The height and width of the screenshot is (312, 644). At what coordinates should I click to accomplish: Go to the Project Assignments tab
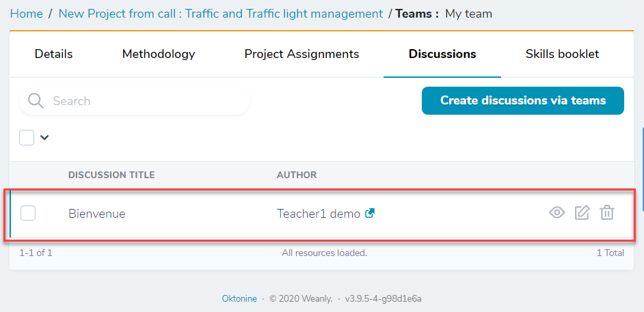(301, 54)
